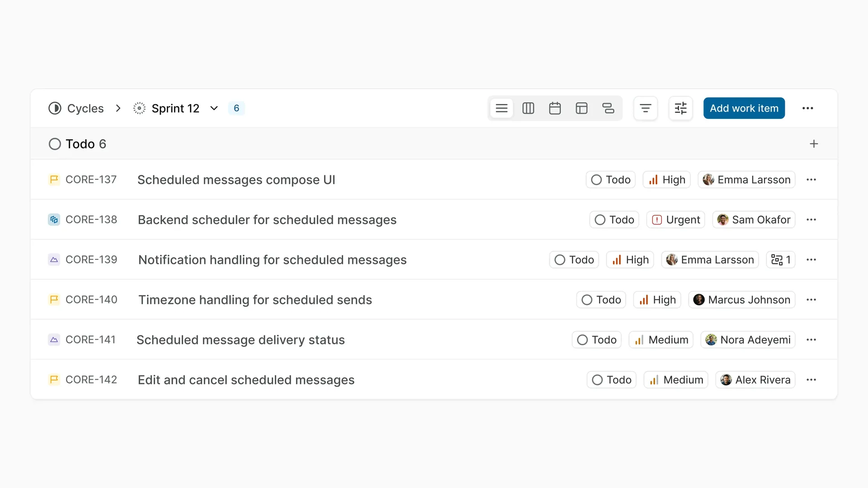Click the sub-issue count badge on CORE-139
The image size is (868, 488).
click(781, 260)
